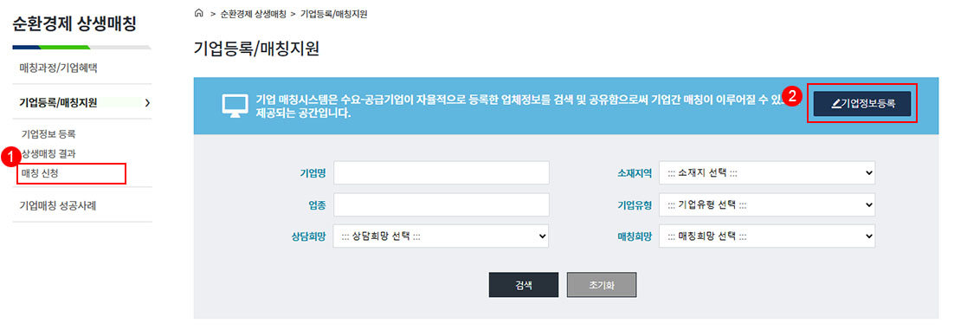Screen dimensions: 980x330
Task: Click the 초기화 reset button
Action: point(602,284)
